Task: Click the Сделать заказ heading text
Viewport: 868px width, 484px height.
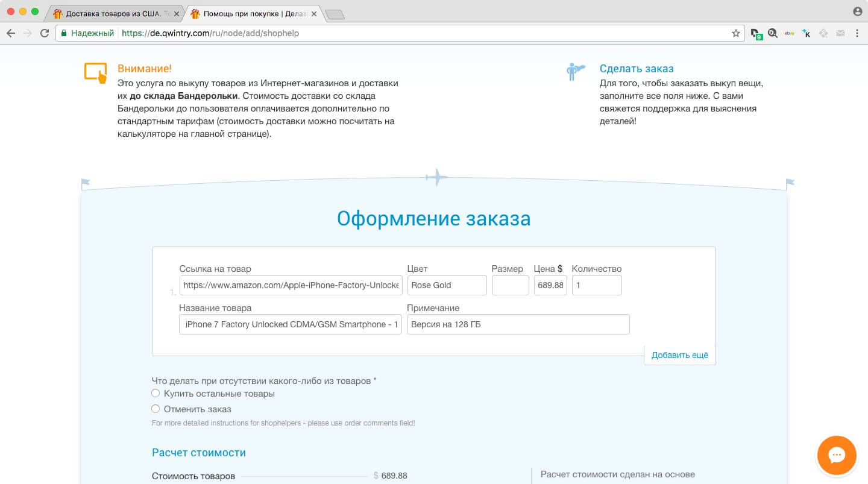Action: 637,69
